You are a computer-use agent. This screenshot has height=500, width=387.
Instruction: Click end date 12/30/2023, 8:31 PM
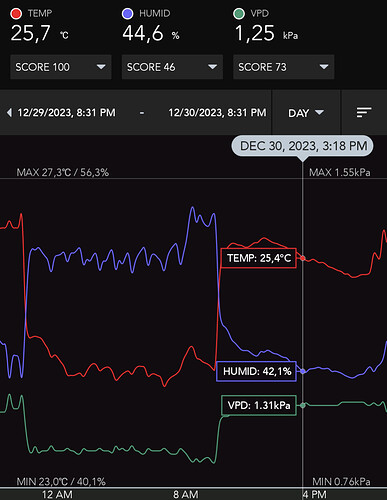pyautogui.click(x=217, y=113)
